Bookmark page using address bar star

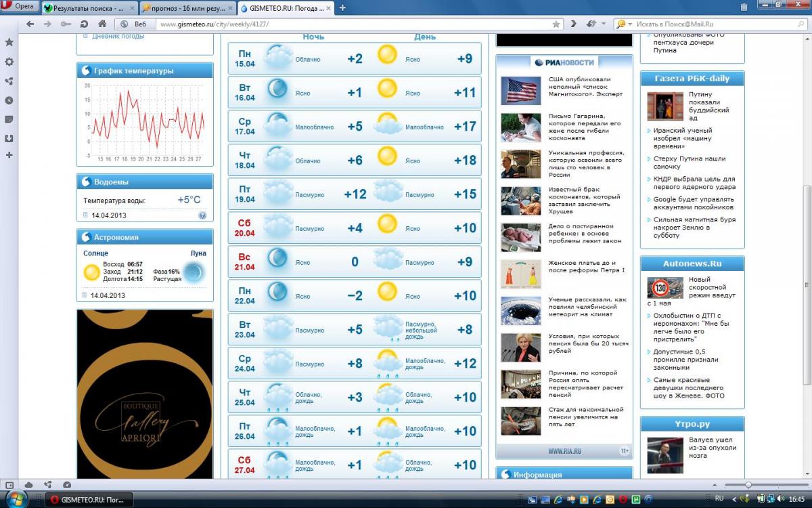[x=556, y=24]
